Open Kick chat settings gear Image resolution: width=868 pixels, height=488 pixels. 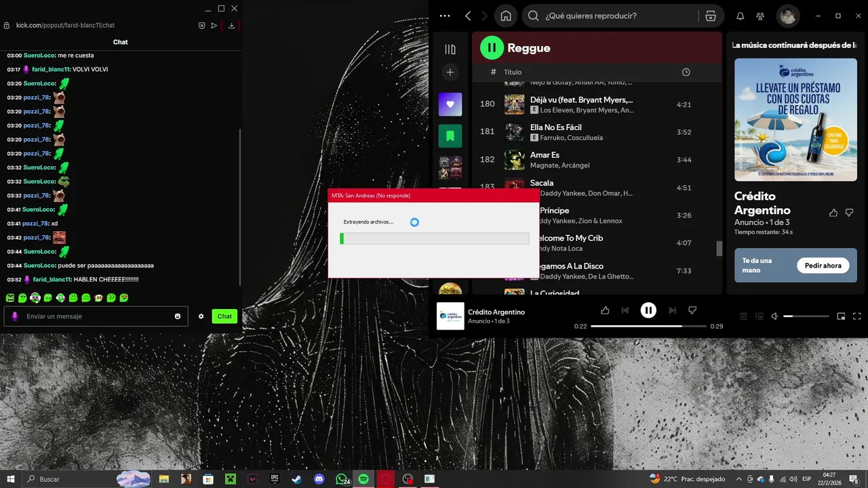201,317
